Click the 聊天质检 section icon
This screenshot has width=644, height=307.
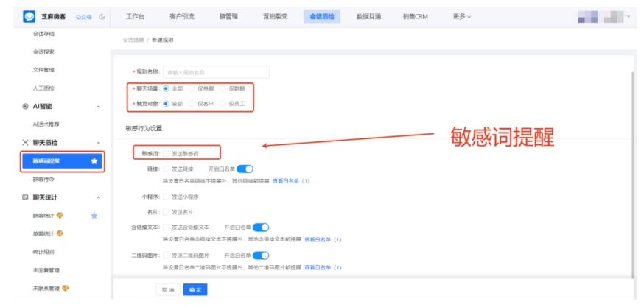[x=25, y=143]
